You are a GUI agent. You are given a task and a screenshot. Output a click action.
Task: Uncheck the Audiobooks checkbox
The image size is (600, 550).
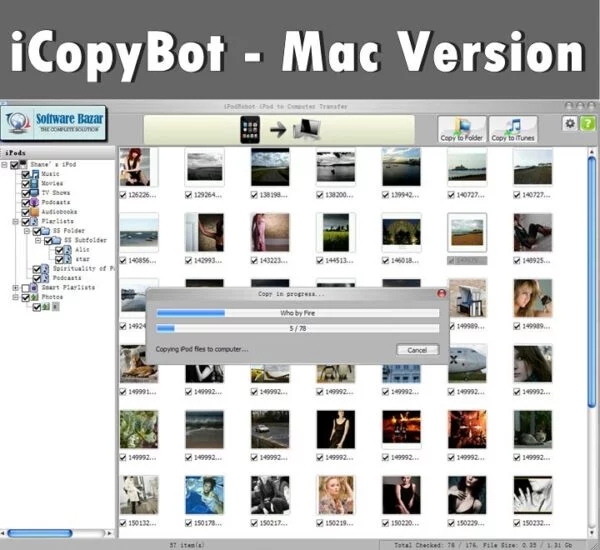[x=26, y=212]
